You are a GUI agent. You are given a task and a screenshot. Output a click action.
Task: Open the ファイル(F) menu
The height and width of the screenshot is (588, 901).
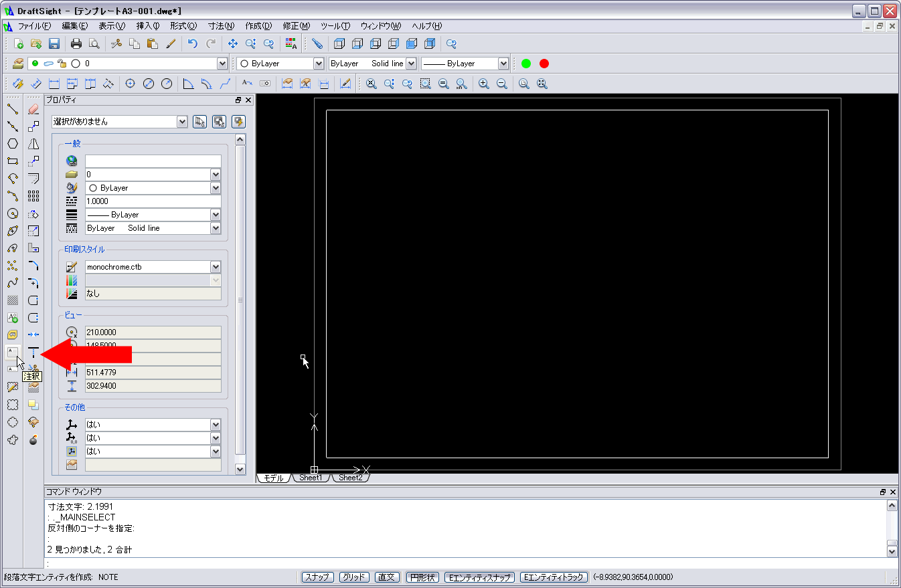pos(34,26)
